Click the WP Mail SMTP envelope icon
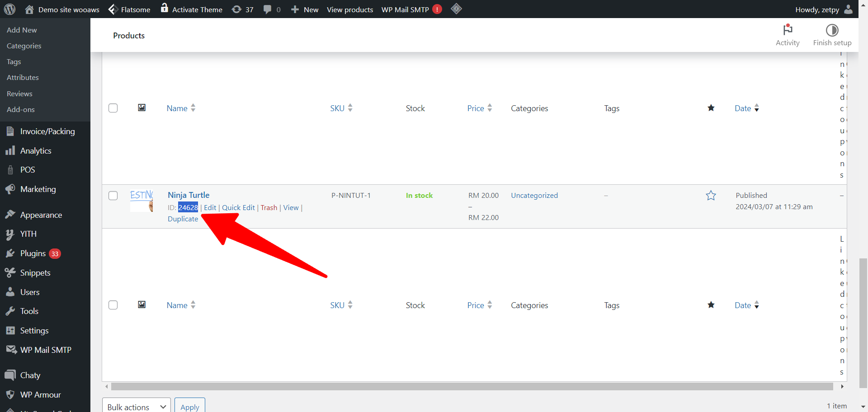Image resolution: width=868 pixels, height=412 pixels. click(x=11, y=350)
